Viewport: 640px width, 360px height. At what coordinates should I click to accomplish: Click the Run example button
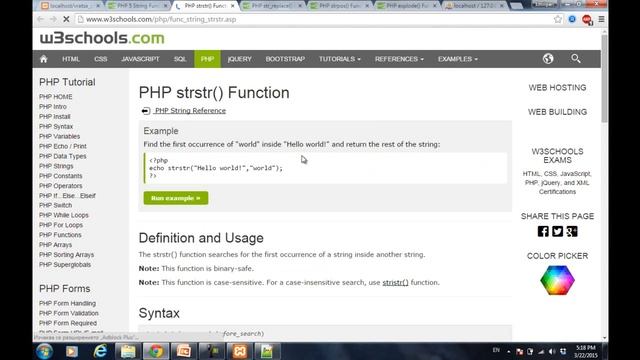point(176,198)
